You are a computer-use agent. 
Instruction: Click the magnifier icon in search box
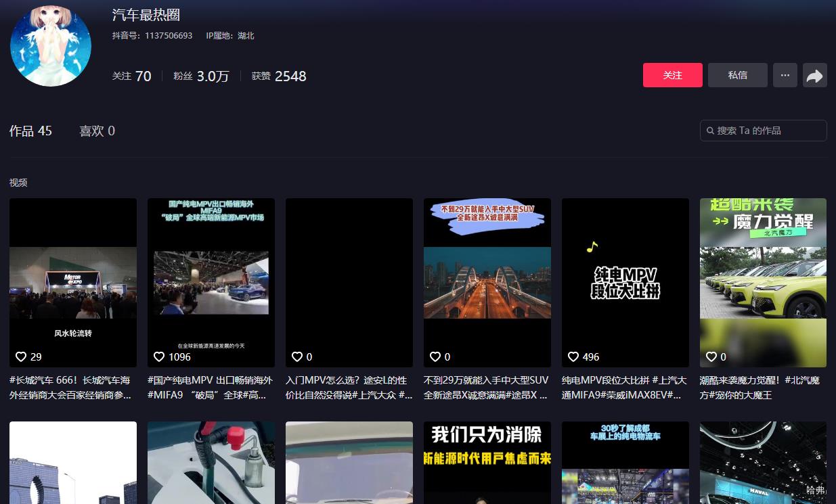[711, 131]
